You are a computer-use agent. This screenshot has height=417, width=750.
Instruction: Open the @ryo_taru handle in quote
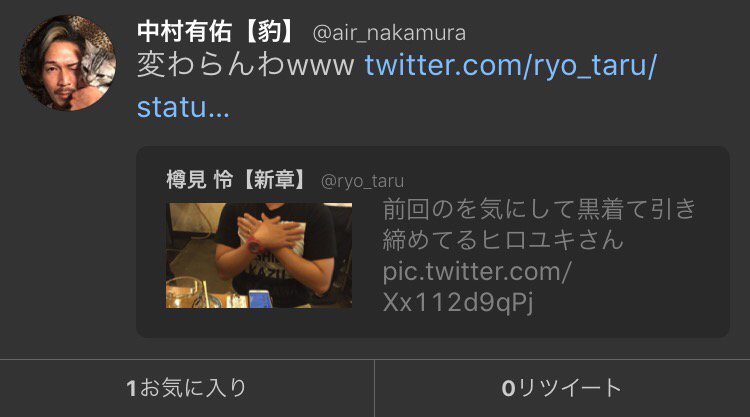pos(363,181)
